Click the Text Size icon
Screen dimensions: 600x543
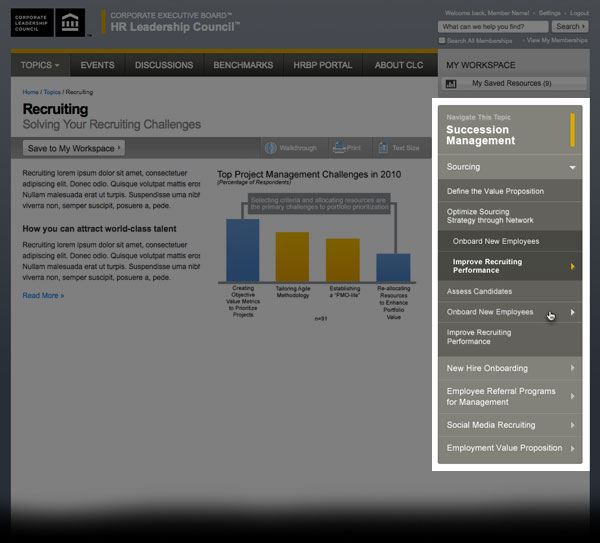[x=383, y=148]
